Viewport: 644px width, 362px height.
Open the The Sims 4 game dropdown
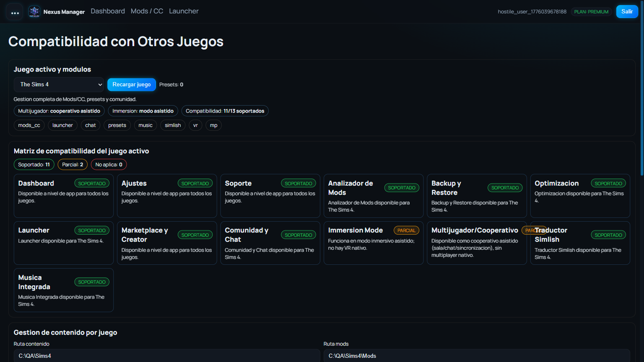pos(59,85)
